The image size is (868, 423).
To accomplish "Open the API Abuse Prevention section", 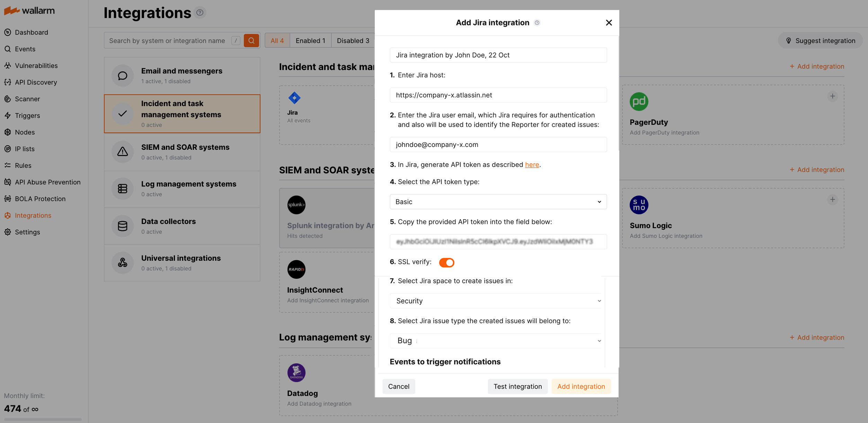I will [x=48, y=182].
